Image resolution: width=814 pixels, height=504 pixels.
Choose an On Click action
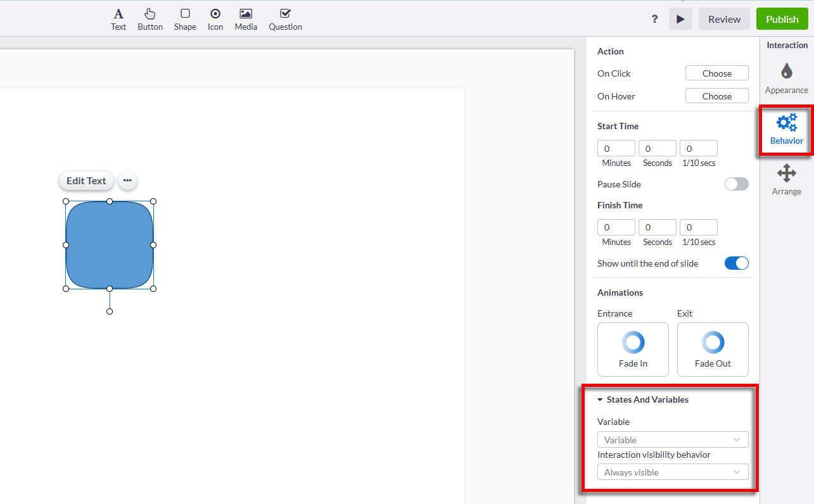pyautogui.click(x=716, y=73)
